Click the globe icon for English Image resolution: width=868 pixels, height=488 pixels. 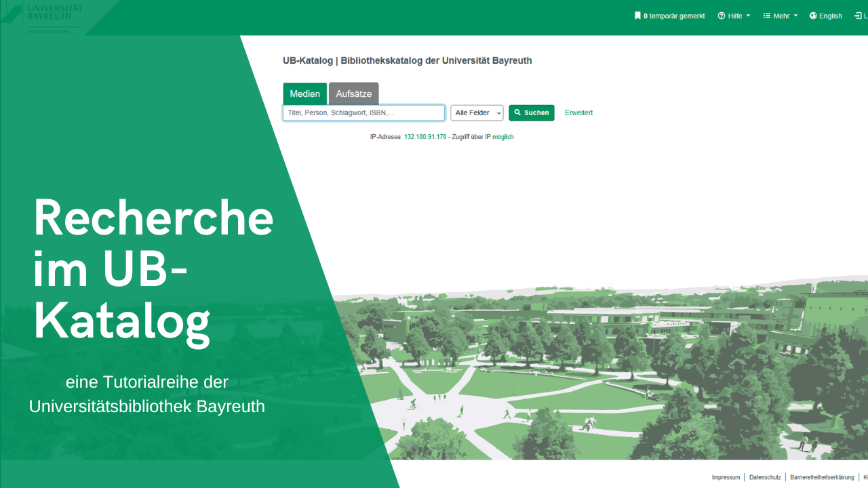(x=813, y=16)
